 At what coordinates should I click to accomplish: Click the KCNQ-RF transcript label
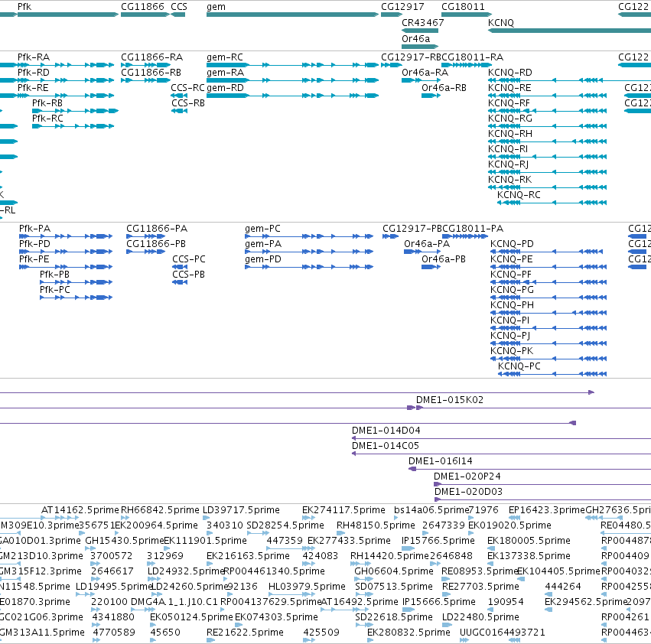pos(509,103)
